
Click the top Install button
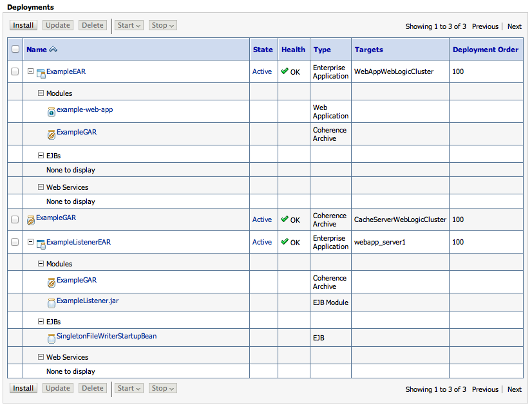(23, 25)
